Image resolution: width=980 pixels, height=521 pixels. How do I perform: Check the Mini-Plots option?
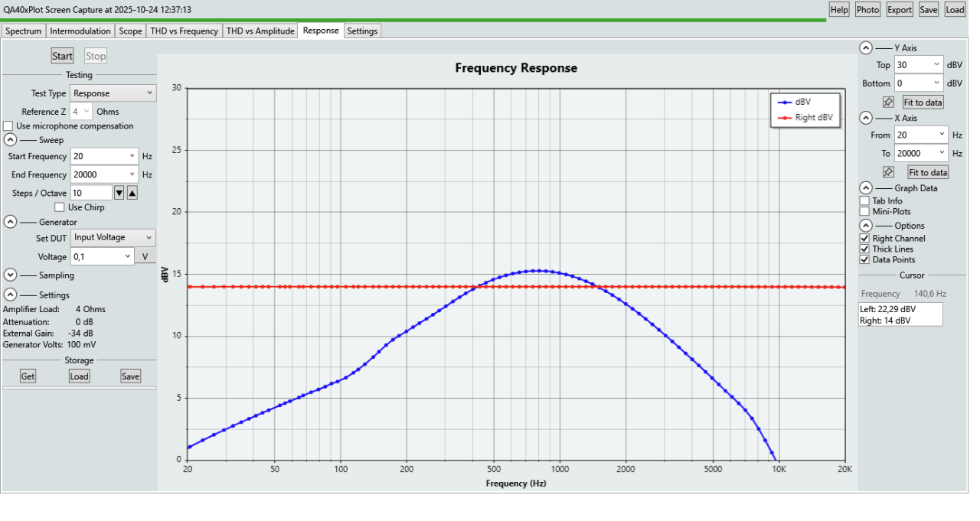coord(864,211)
